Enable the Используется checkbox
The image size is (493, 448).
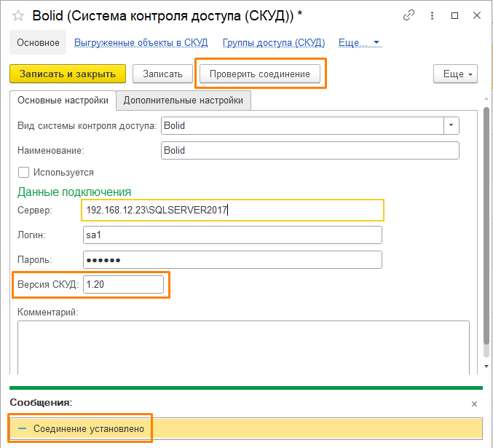(23, 173)
